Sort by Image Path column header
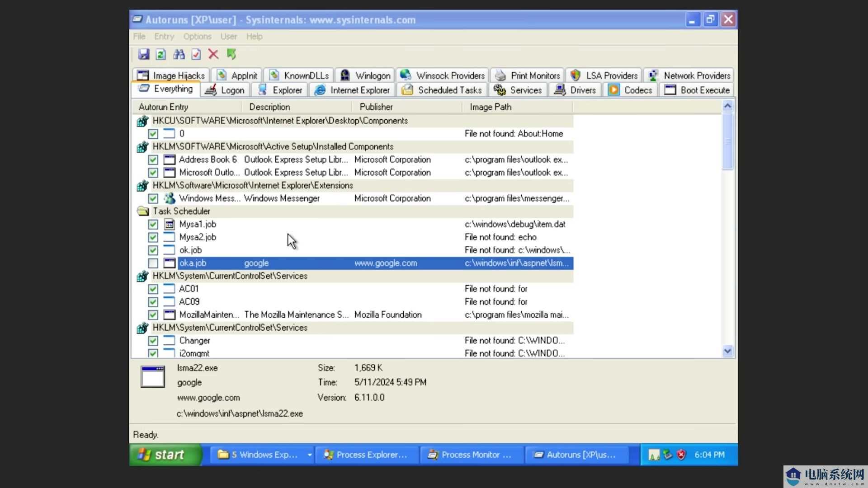Image resolution: width=868 pixels, height=488 pixels. pyautogui.click(x=517, y=107)
